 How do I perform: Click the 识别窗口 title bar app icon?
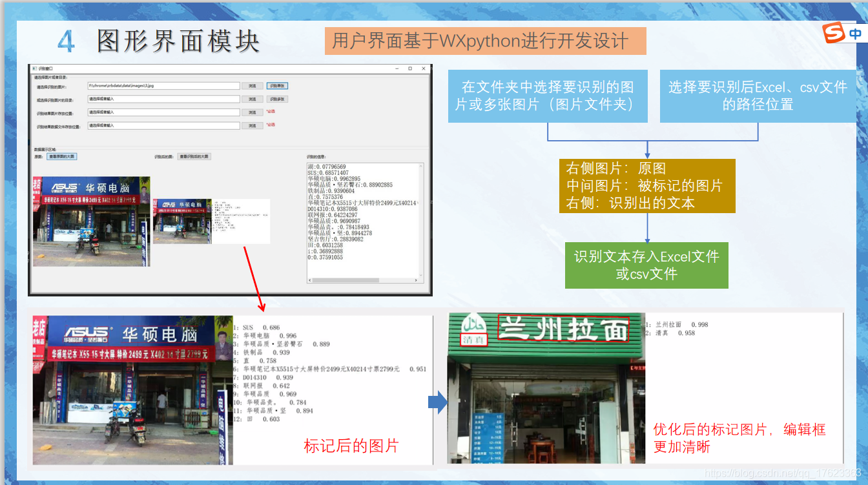(x=34, y=68)
